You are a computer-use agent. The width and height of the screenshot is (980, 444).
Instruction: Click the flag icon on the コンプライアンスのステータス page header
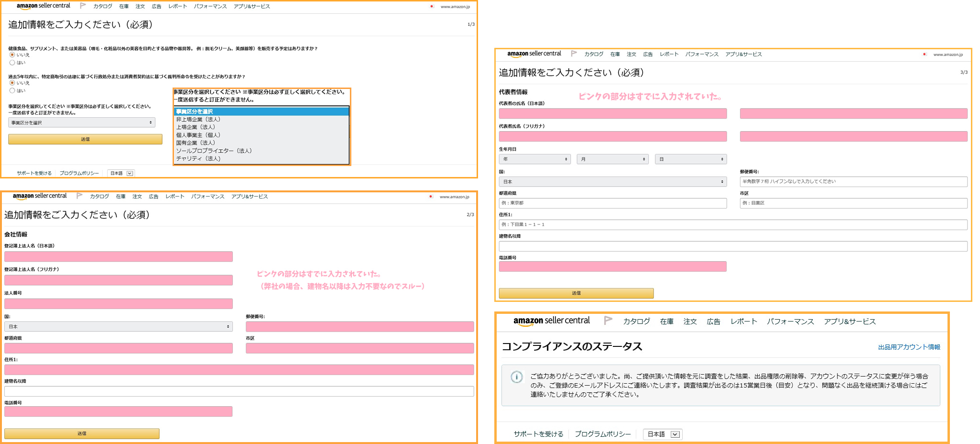tap(608, 321)
